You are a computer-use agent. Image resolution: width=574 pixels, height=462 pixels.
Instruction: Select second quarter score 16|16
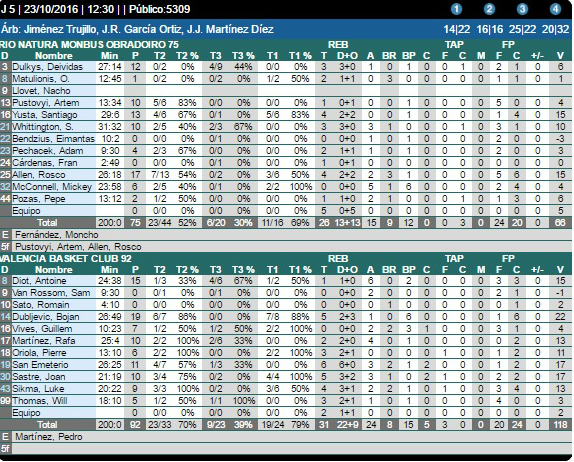[490, 29]
